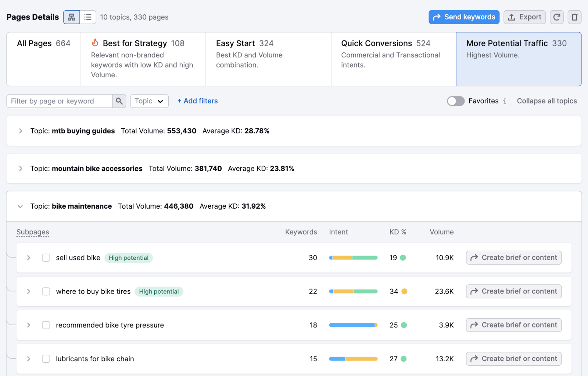Open the Topic filter dropdown

(149, 101)
